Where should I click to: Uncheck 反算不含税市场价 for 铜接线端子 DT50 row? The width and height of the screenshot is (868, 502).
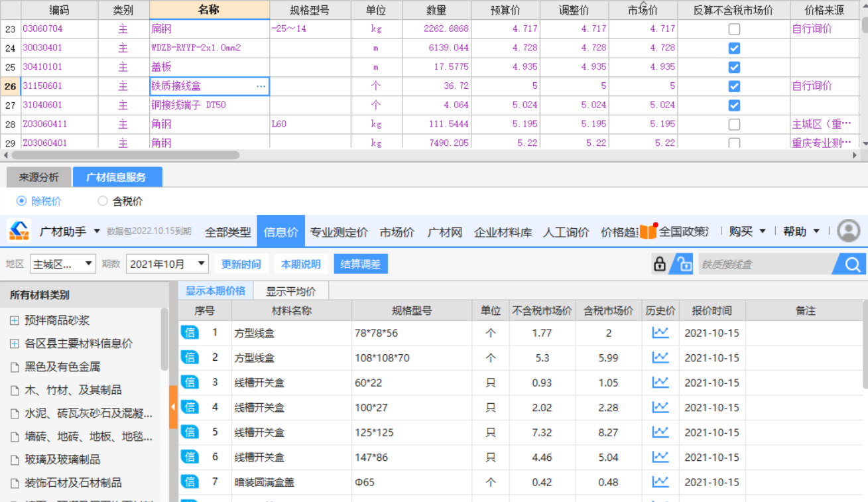coord(734,105)
